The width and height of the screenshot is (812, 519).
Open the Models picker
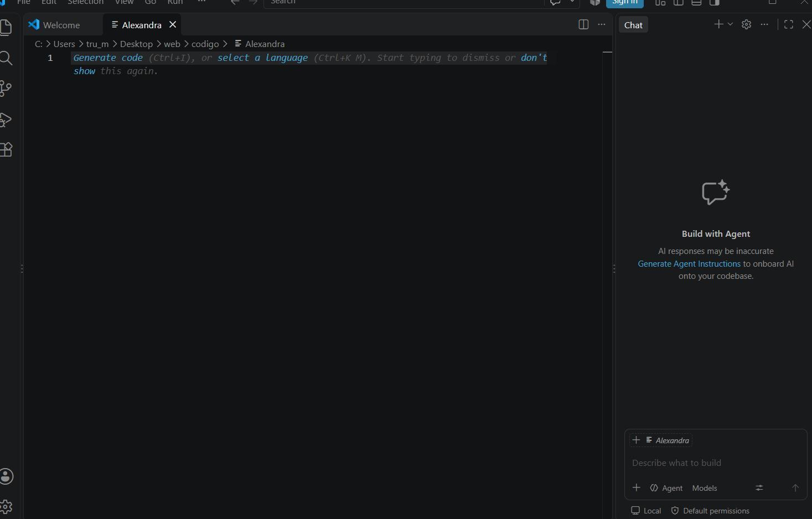pos(705,488)
